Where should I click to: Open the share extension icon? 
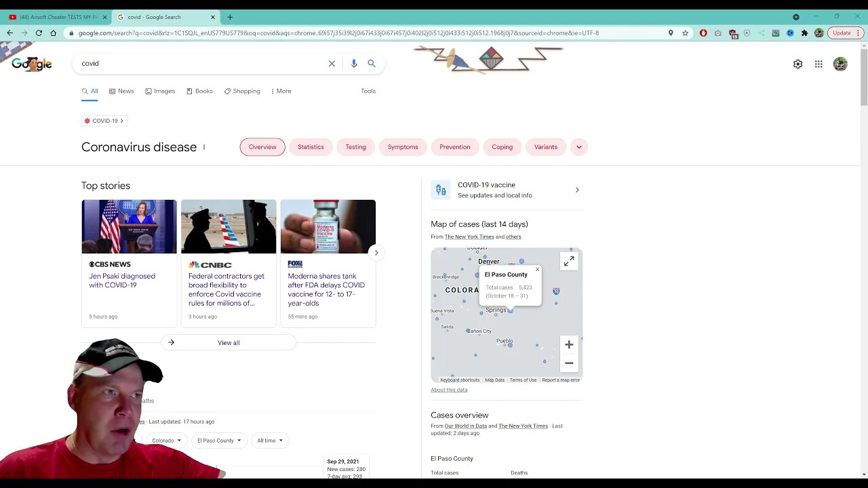[x=761, y=33]
